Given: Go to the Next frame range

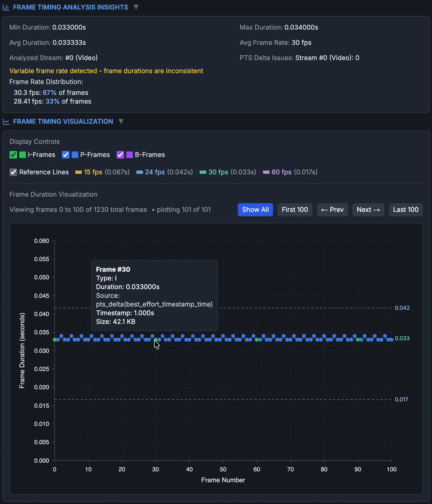Looking at the screenshot, I should [x=368, y=210].
